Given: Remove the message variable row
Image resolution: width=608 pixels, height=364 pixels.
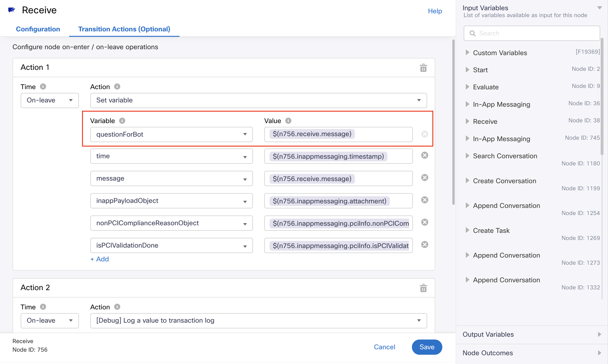Looking at the screenshot, I should click(425, 177).
